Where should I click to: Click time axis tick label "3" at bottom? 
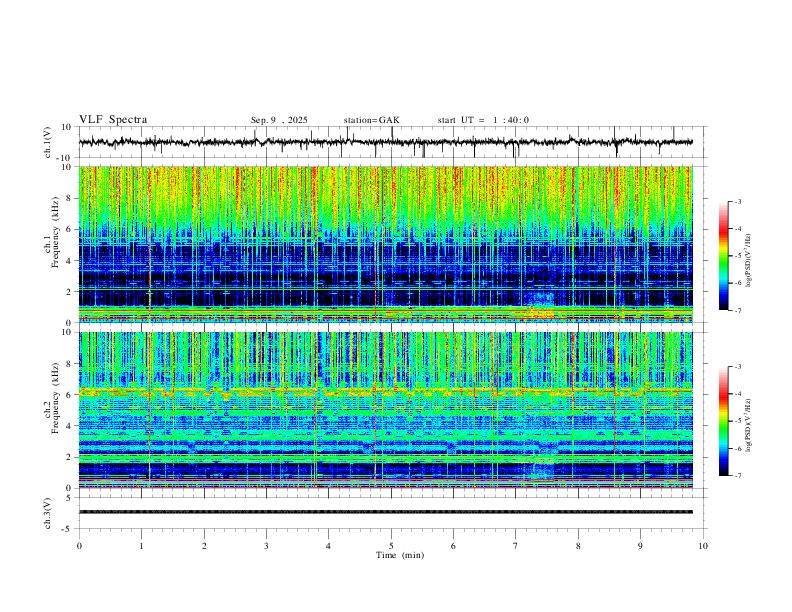266,546
